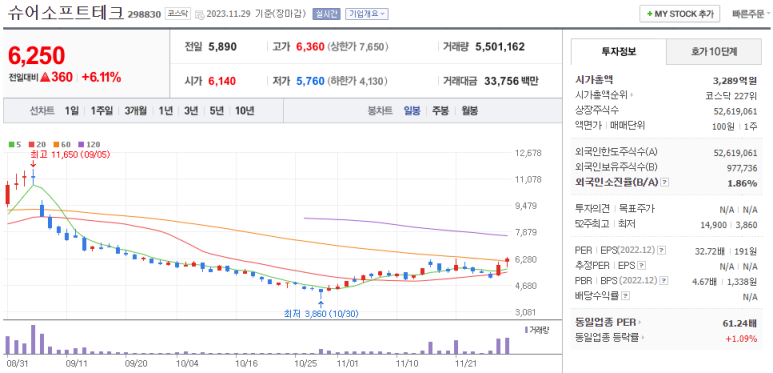Click the green plus icon in MY STOCK 추가

click(650, 14)
